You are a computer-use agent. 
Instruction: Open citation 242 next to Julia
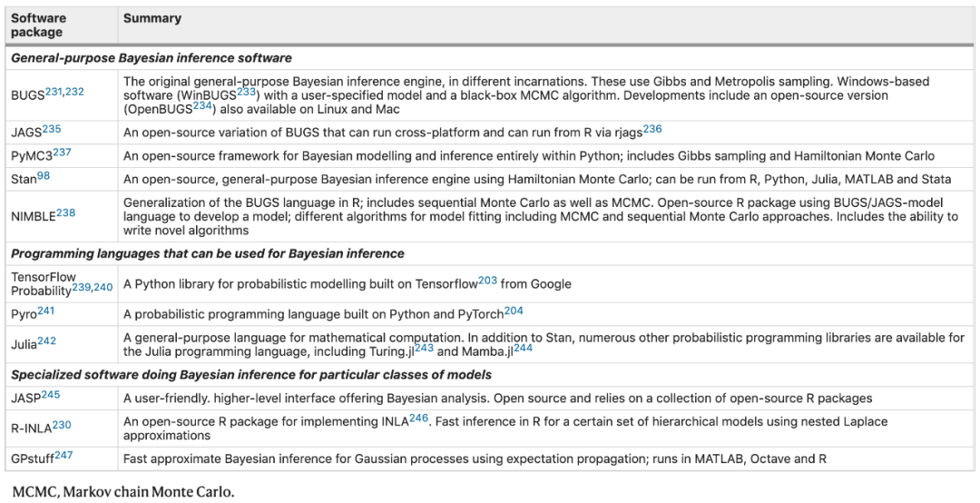pos(46,341)
